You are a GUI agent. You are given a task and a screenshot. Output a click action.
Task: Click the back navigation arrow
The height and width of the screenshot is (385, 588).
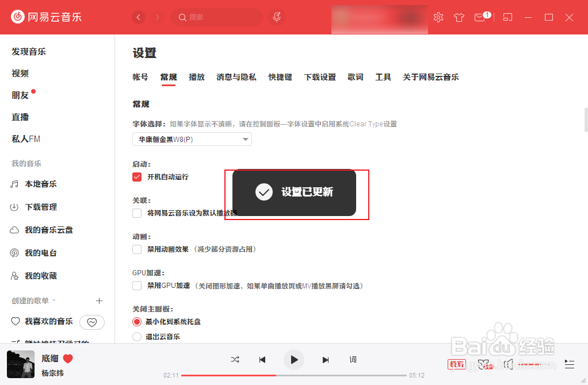tap(139, 17)
